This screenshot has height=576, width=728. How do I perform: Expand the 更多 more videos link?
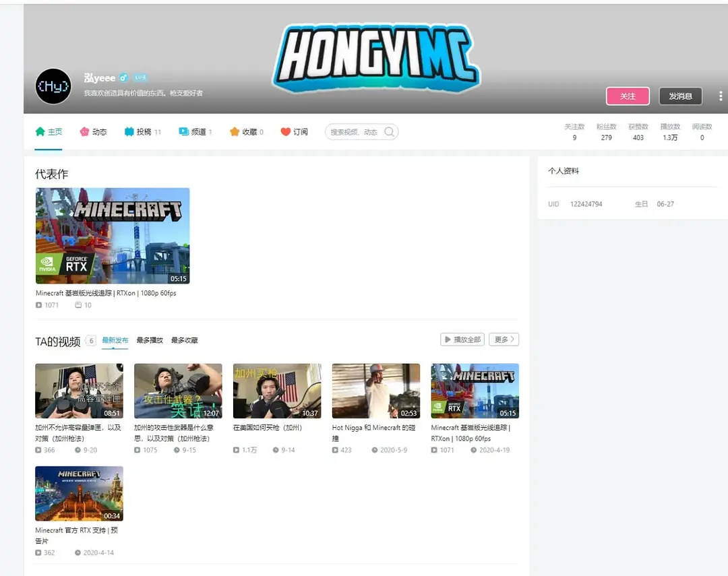[504, 340]
